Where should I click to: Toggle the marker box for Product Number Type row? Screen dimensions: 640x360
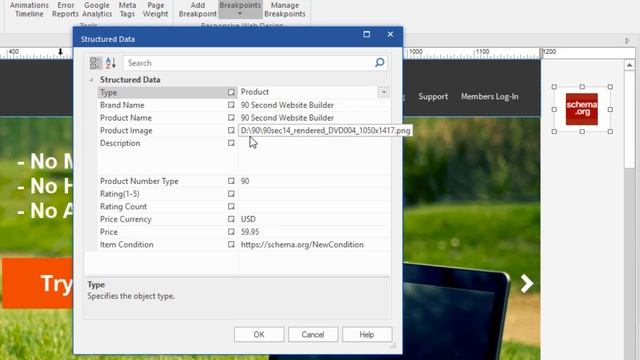coord(231,181)
